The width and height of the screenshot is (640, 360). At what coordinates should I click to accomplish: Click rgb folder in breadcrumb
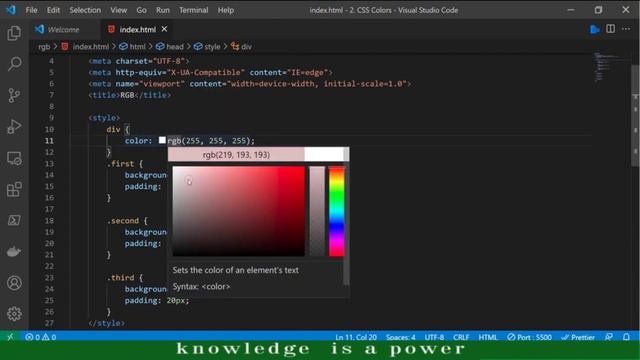pyautogui.click(x=44, y=47)
